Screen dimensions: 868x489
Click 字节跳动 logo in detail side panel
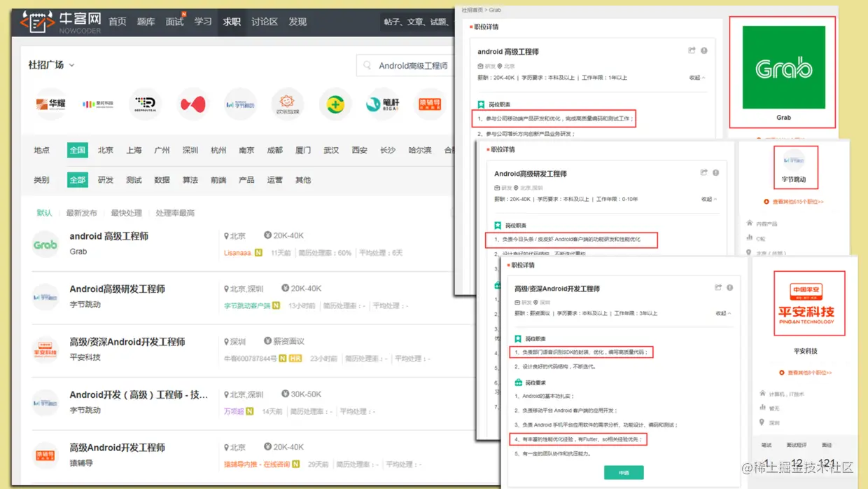(x=794, y=160)
